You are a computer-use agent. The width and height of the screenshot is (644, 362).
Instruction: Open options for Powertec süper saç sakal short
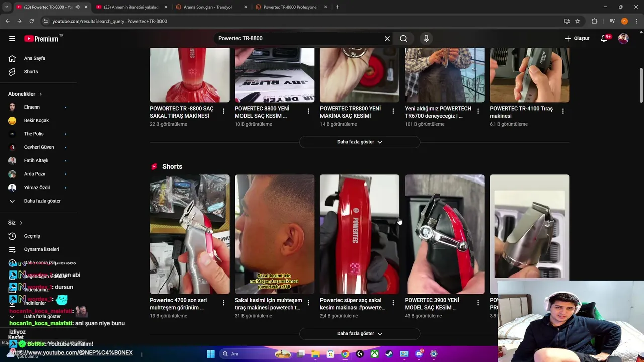[393, 302]
